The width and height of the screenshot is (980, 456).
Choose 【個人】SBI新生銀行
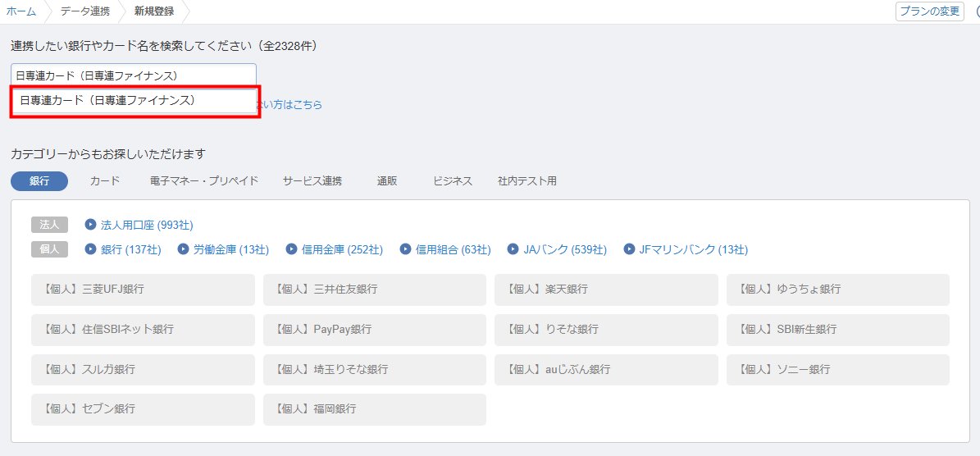838,330
